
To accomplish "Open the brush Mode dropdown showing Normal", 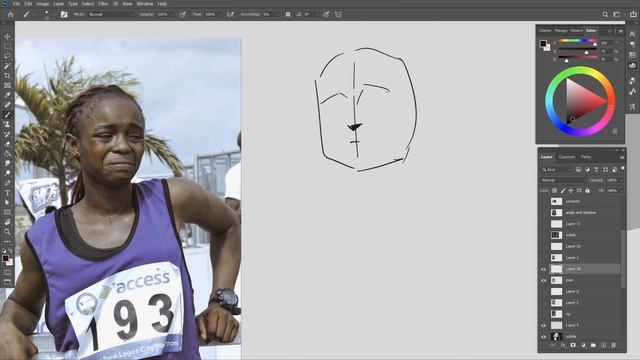I will coord(111,14).
